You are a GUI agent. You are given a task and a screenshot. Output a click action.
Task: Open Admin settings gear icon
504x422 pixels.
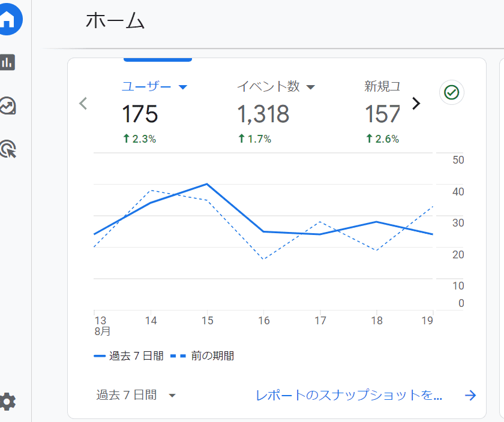(x=7, y=401)
